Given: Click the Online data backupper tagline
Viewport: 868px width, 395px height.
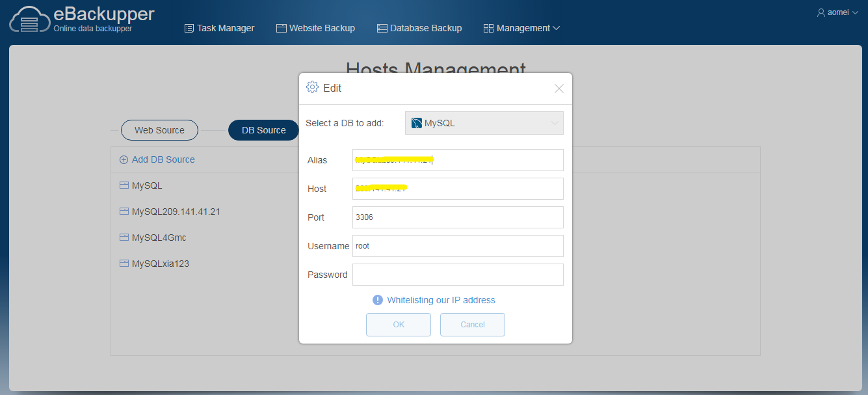Looking at the screenshot, I should click(93, 29).
